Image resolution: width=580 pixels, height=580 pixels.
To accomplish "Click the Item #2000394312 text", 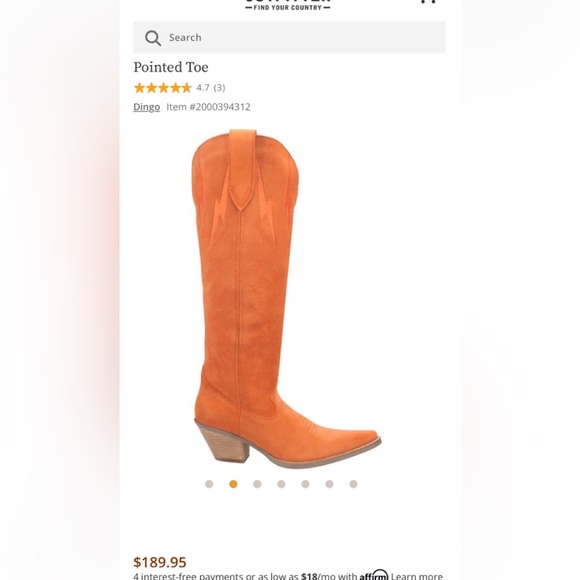I will 209,107.
